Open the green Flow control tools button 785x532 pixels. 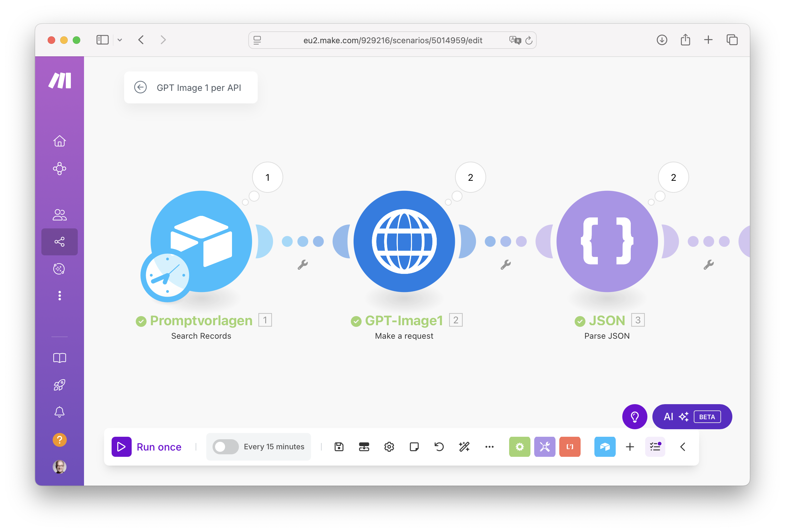coord(519,447)
